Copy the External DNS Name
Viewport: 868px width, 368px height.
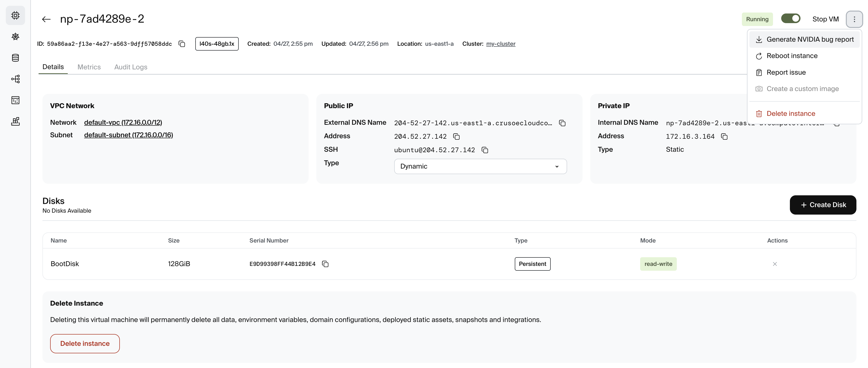coord(562,123)
